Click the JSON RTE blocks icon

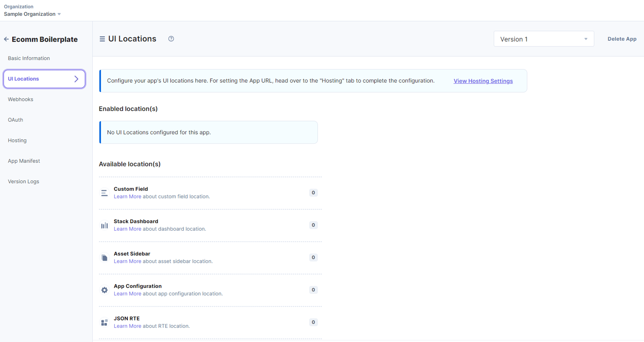coord(104,322)
